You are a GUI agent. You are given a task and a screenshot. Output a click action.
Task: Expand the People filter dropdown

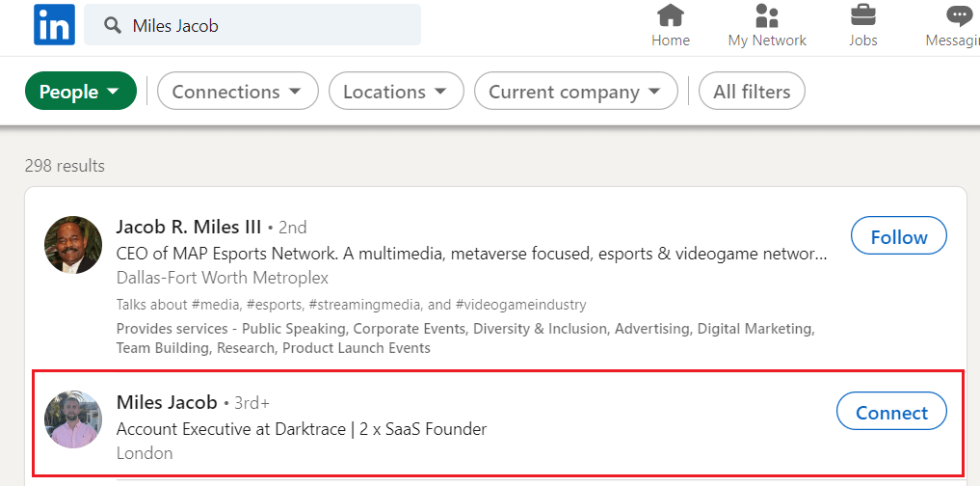coord(81,92)
